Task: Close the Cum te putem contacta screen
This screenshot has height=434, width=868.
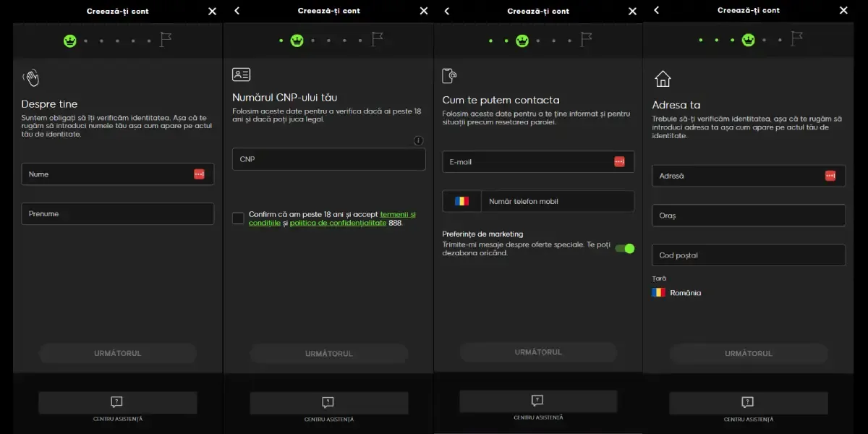Action: tap(632, 11)
